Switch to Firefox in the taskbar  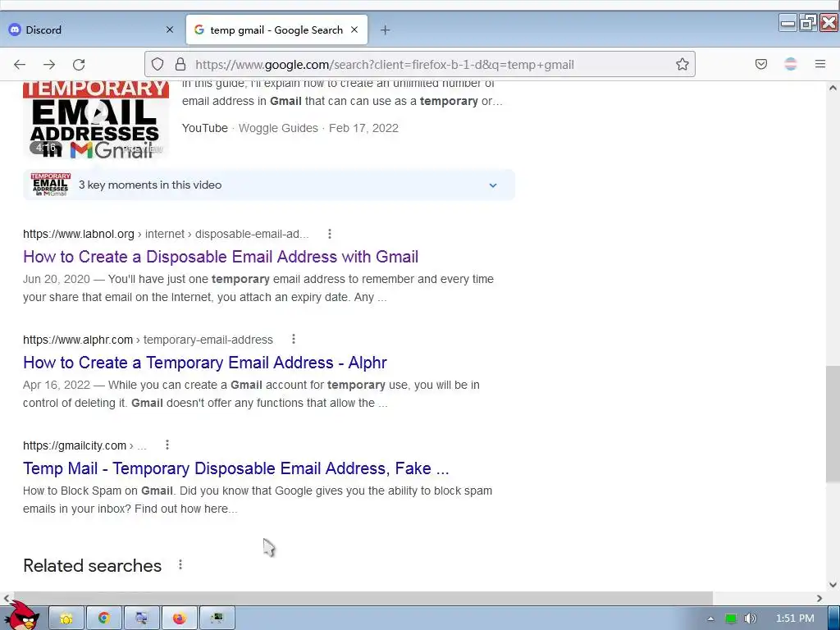[x=179, y=619]
